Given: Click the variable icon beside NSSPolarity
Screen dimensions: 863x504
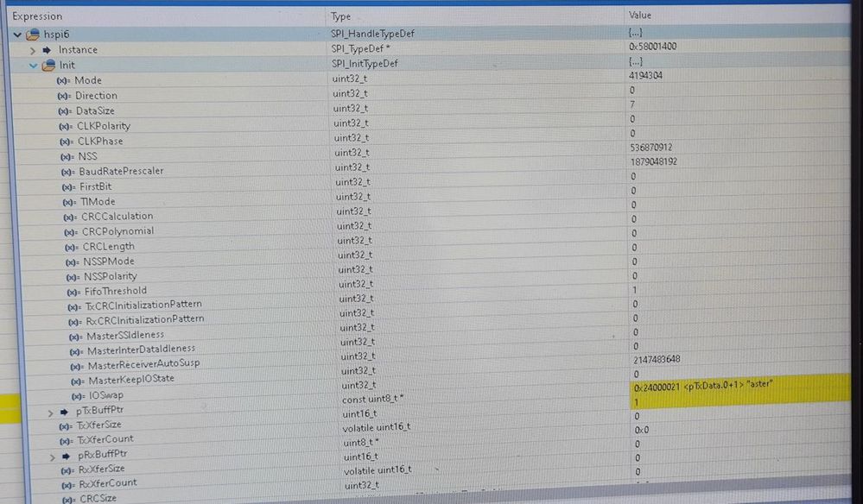Looking at the screenshot, I should (73, 278).
